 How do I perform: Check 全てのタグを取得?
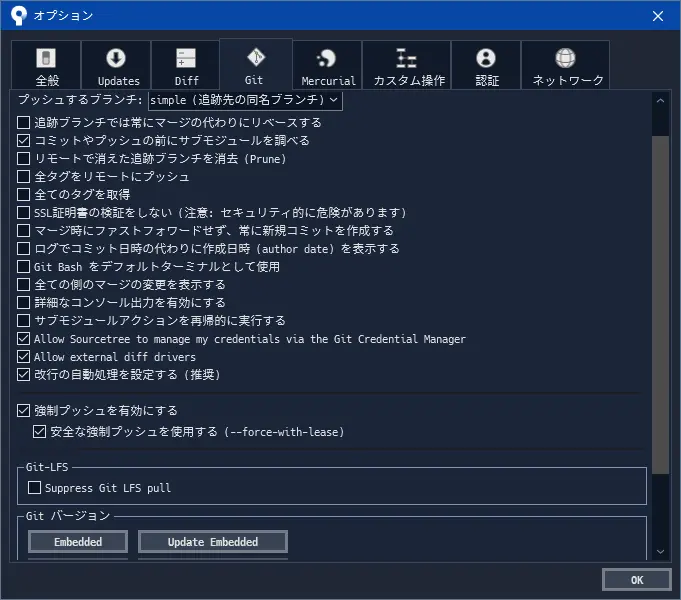23,195
